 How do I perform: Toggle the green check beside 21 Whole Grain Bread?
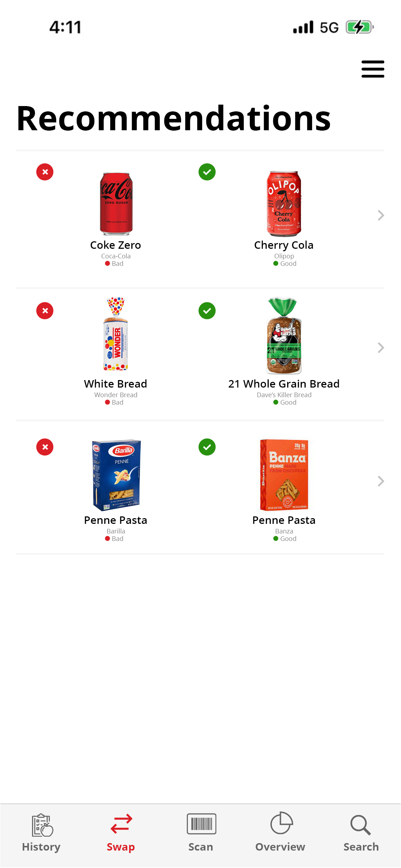pyautogui.click(x=207, y=311)
